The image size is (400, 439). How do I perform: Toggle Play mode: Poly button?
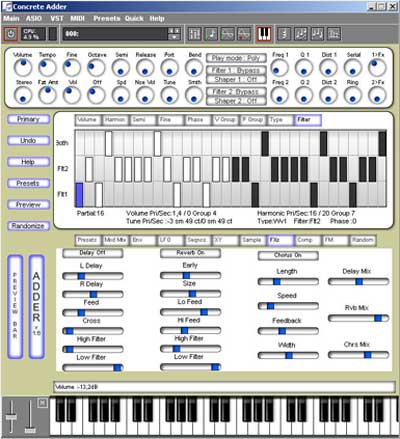[x=236, y=58]
